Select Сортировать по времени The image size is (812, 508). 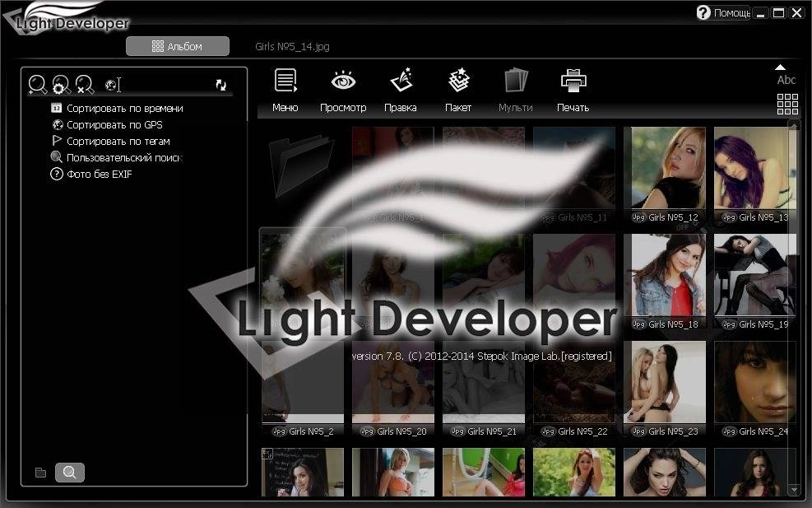tap(117, 109)
